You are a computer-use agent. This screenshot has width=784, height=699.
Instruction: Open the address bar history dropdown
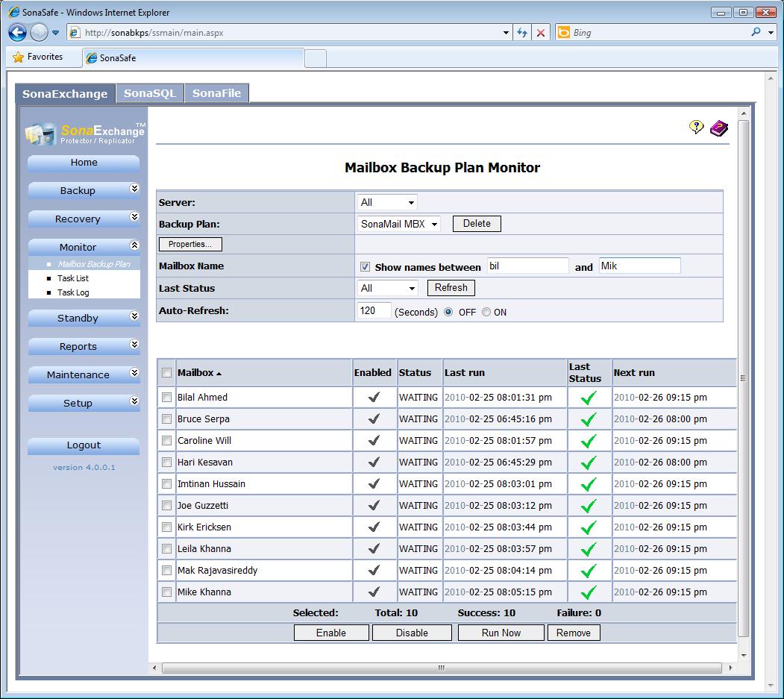pyautogui.click(x=506, y=33)
